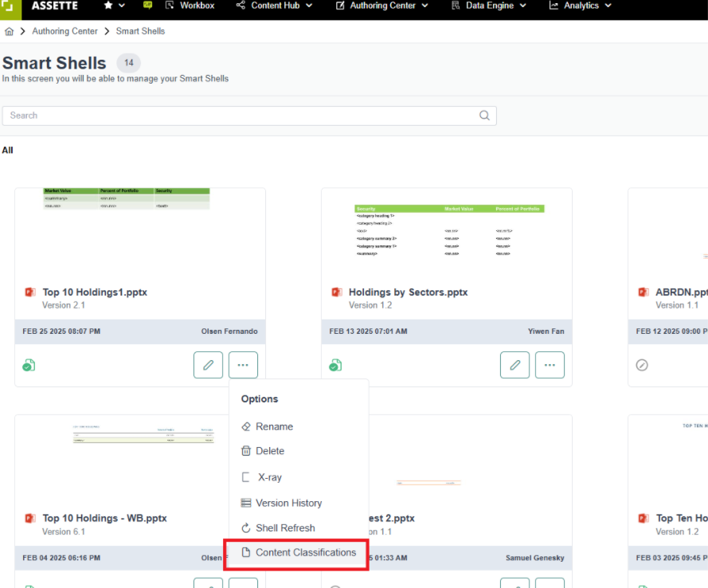
Task: Click the PowerPoint icon on the ABRDN card
Action: click(643, 292)
